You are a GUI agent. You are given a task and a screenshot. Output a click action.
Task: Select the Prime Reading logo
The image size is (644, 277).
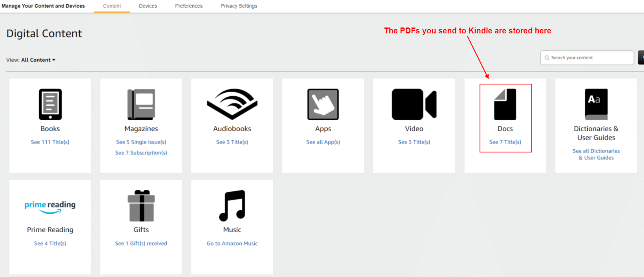click(50, 207)
